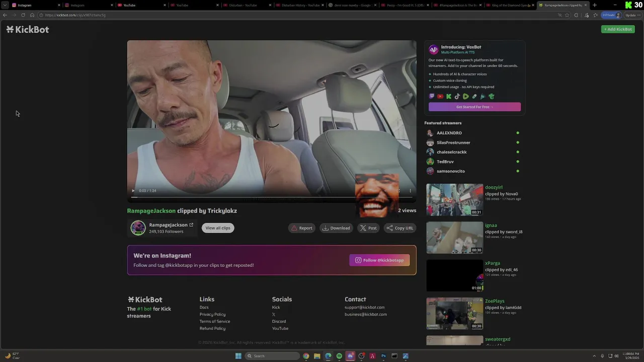
Task: Open the ZoePlays clip thumbnail
Action: [x=454, y=313]
